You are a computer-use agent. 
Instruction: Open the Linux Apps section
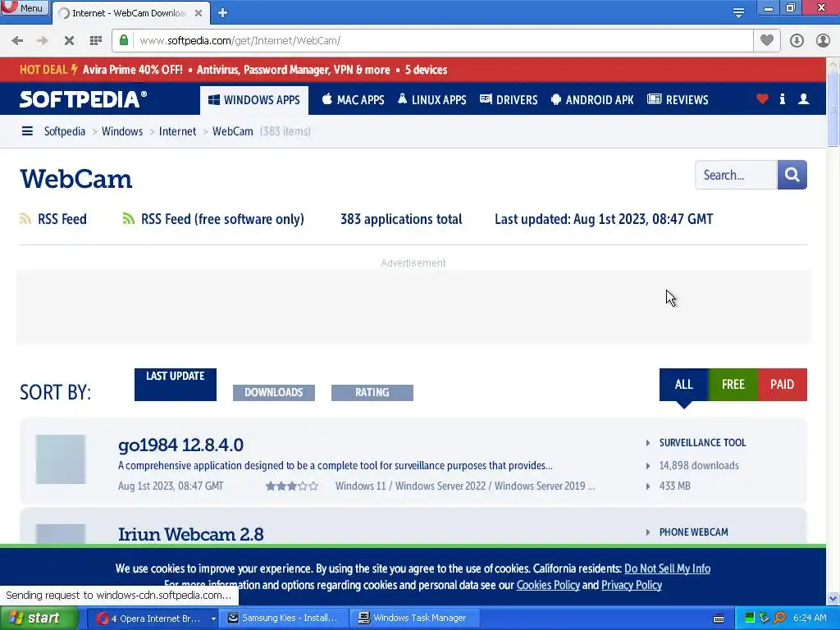[431, 100]
